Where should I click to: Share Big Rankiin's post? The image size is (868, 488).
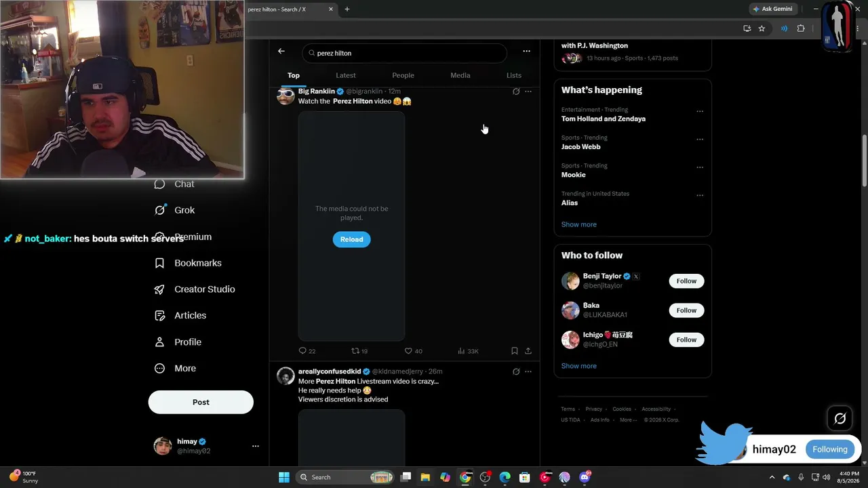pos(528,351)
